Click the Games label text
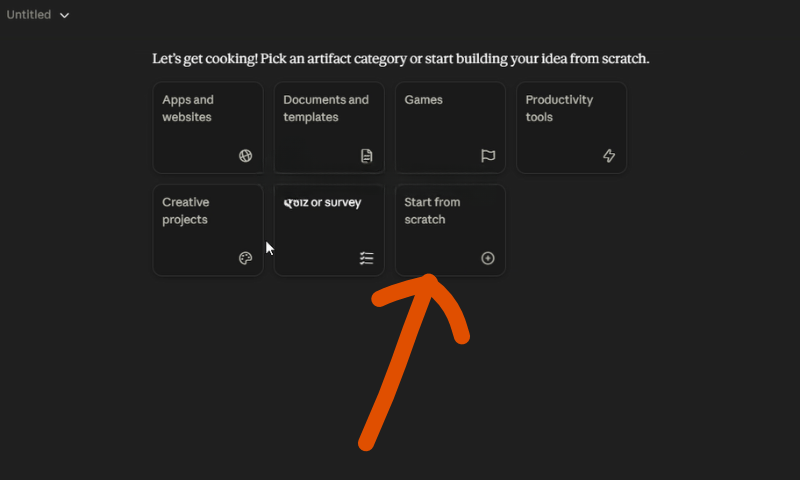The image size is (800, 480). point(423,99)
